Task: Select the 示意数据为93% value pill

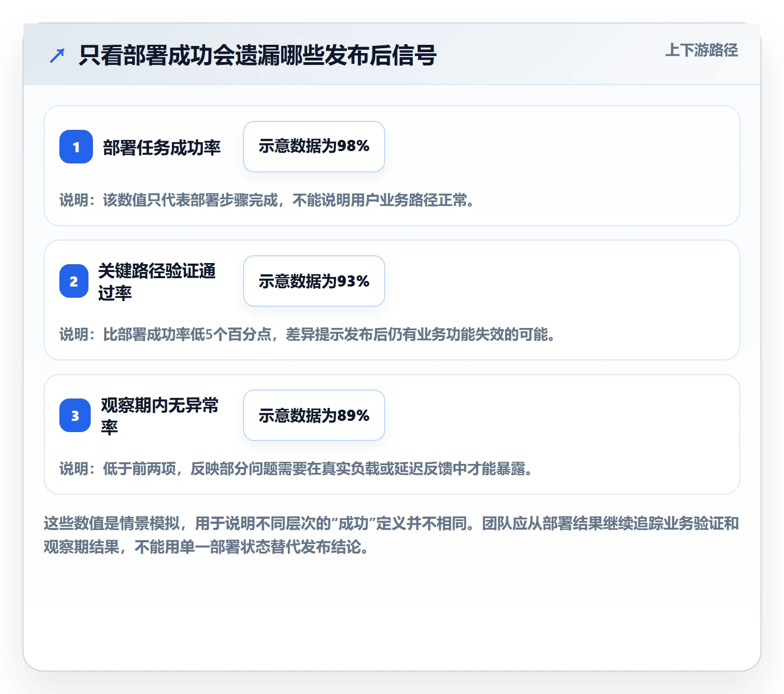Action: click(314, 281)
